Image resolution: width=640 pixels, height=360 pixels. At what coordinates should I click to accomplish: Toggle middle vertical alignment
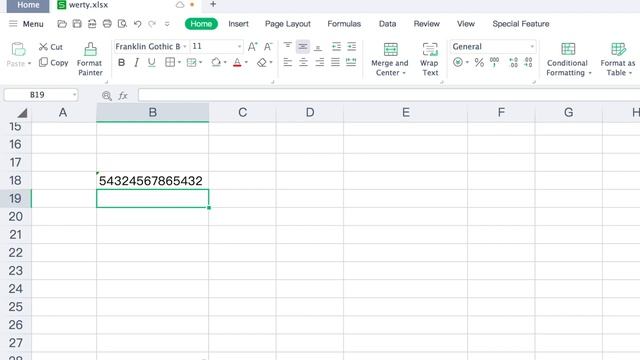pyautogui.click(x=303, y=47)
